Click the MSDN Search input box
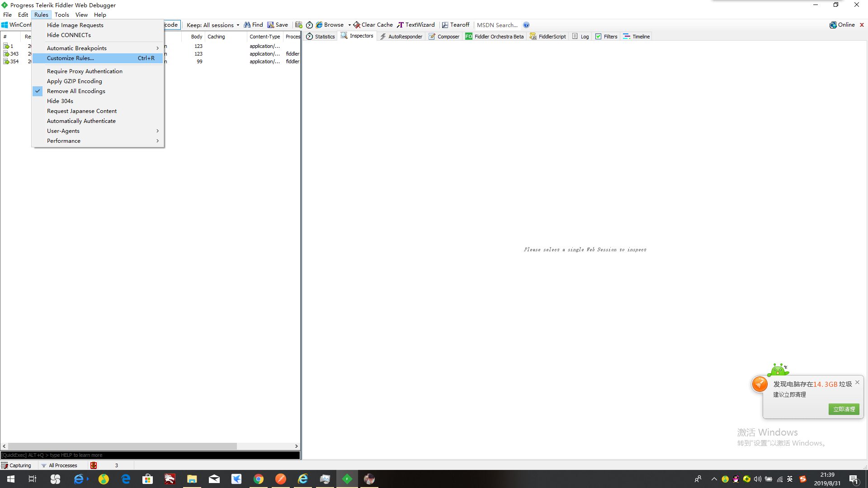Image resolution: width=868 pixels, height=488 pixels. click(497, 25)
